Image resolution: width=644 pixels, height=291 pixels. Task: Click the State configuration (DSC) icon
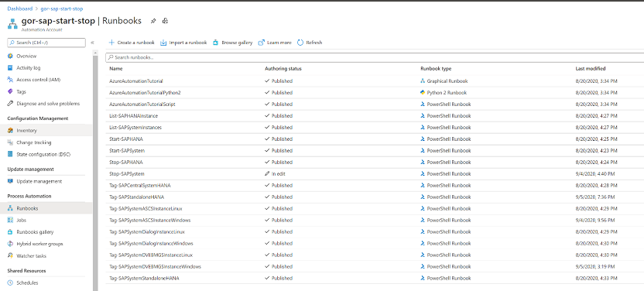tap(10, 154)
